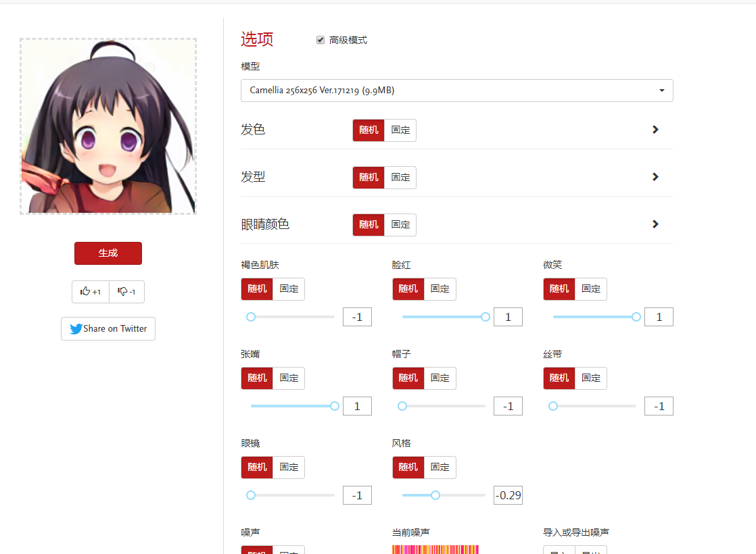The height and width of the screenshot is (554, 756).
Task: Select 随机 mode for 眼镜 option
Action: [257, 467]
